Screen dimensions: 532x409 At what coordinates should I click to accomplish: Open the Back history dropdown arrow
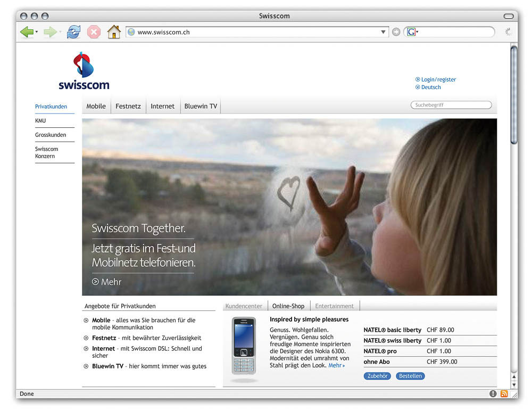(x=37, y=32)
